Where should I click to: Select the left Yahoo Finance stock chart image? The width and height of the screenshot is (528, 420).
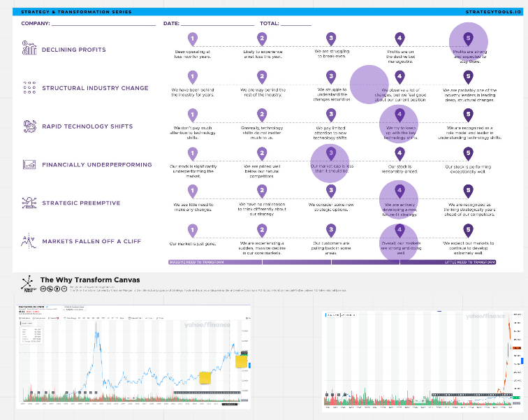(x=133, y=356)
